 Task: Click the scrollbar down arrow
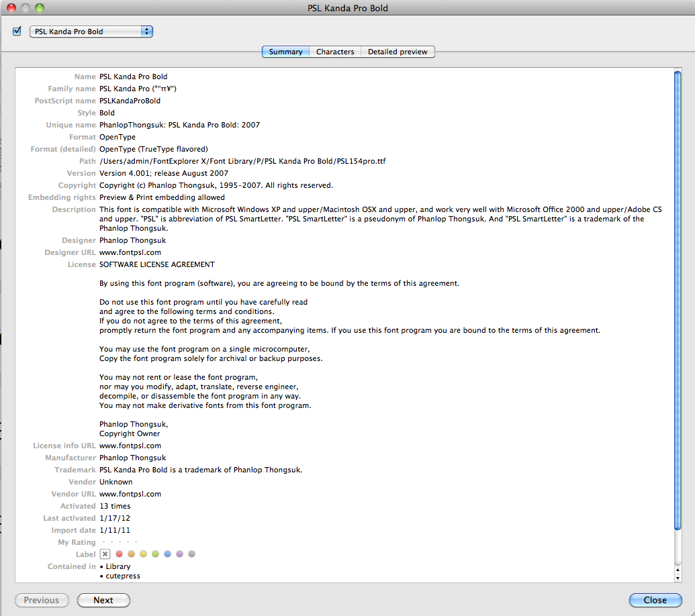678,578
